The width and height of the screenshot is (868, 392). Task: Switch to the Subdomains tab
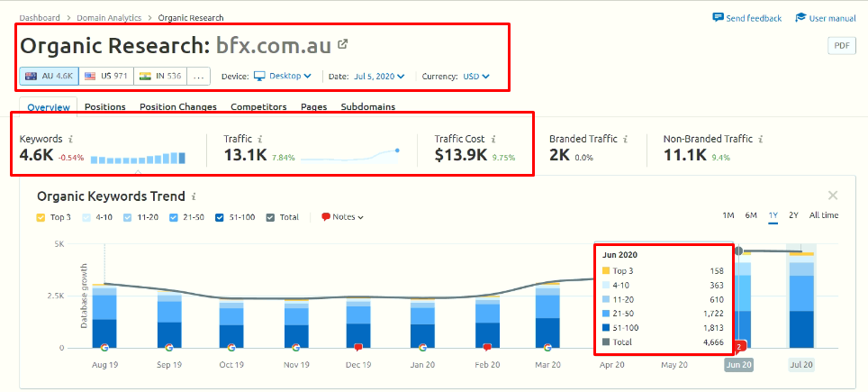[368, 107]
